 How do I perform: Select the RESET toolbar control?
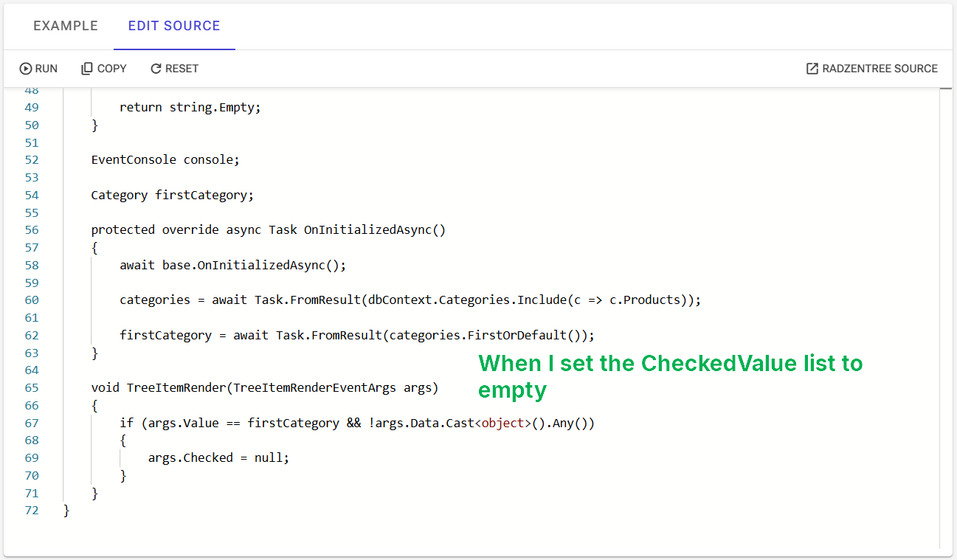pos(174,68)
